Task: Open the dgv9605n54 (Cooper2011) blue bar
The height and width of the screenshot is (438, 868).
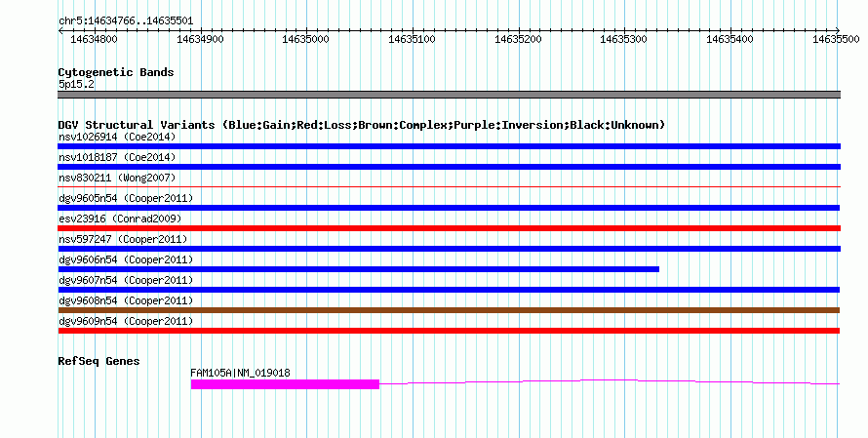Action: tap(449, 208)
